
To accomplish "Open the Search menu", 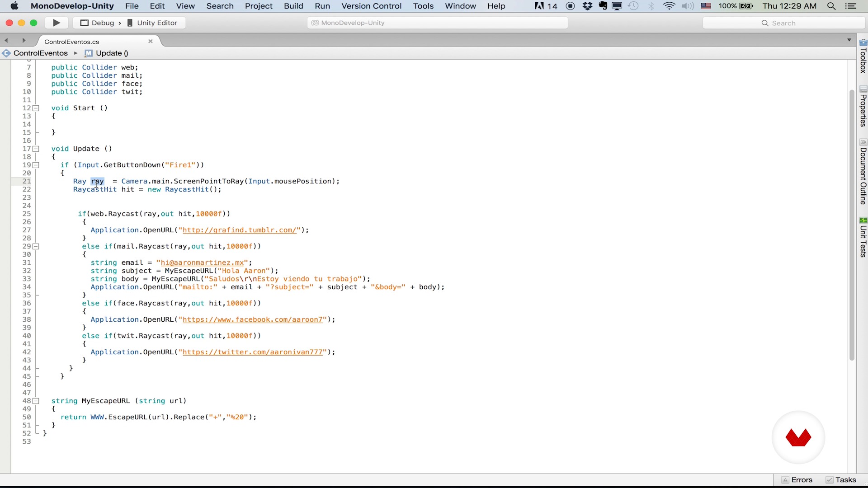I will pyautogui.click(x=220, y=6).
